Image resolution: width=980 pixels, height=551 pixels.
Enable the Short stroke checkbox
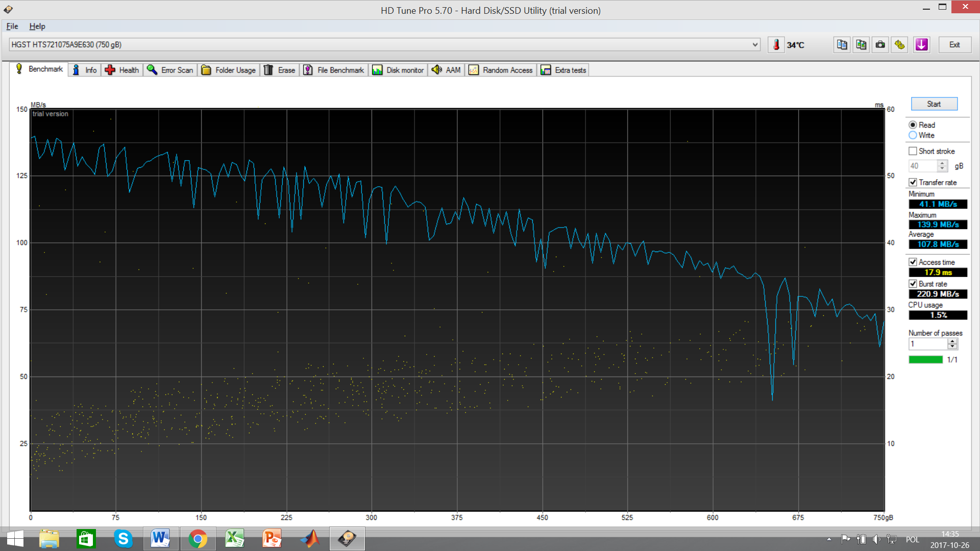click(913, 151)
